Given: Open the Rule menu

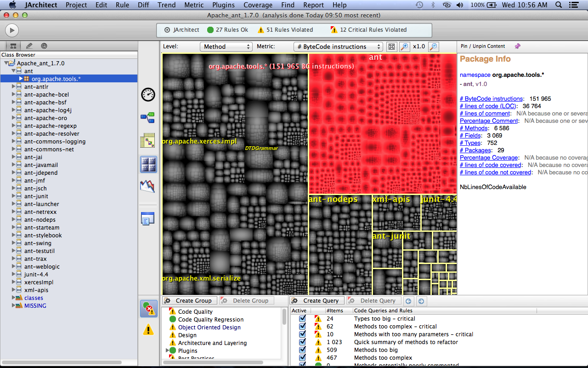Looking at the screenshot, I should (122, 5).
